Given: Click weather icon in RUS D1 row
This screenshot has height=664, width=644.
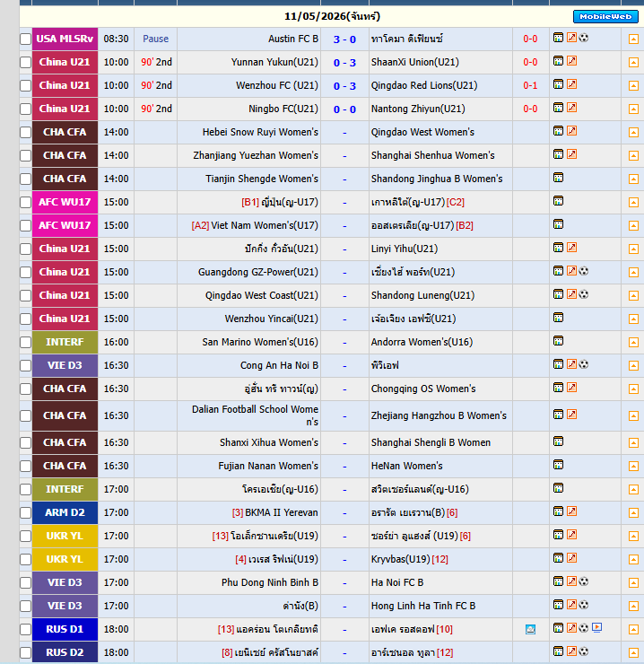Looking at the screenshot, I should tap(530, 629).
